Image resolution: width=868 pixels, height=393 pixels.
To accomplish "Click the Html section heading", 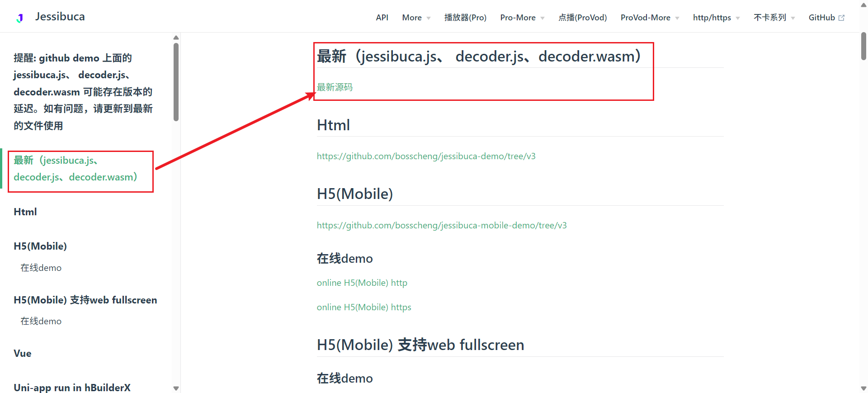I will (x=333, y=125).
